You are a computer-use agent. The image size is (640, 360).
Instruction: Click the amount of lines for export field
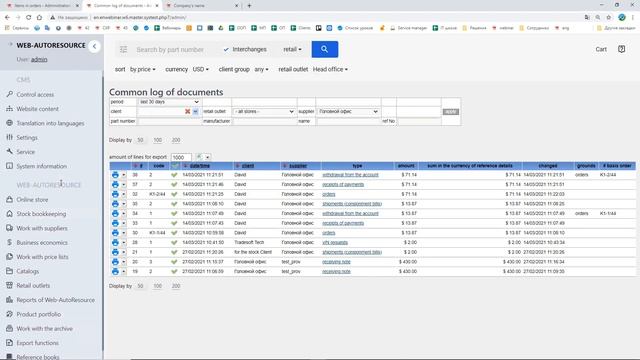tap(181, 157)
